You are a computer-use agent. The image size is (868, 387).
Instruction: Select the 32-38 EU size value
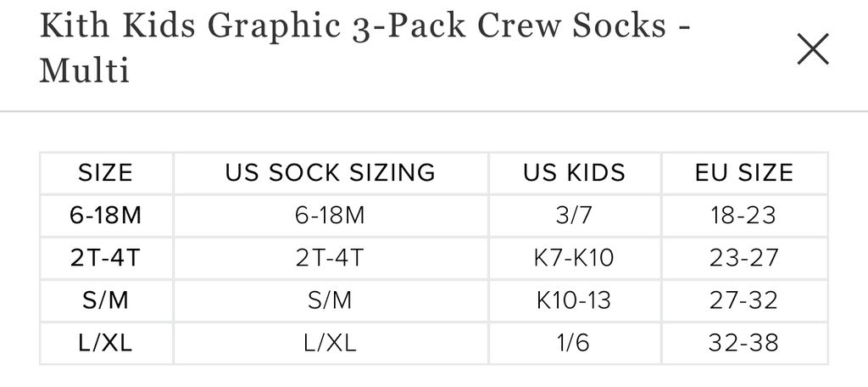pos(743,343)
